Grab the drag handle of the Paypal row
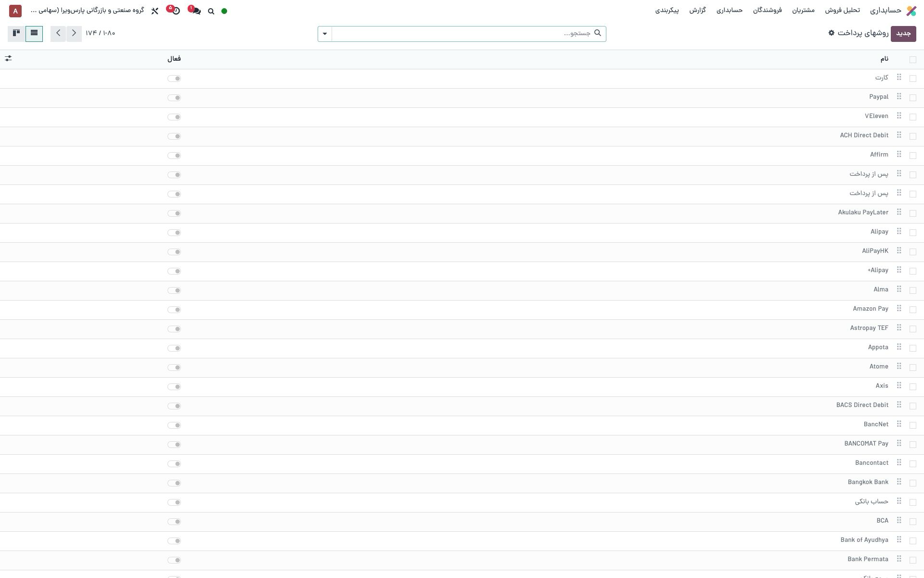924x578 pixels. click(898, 97)
